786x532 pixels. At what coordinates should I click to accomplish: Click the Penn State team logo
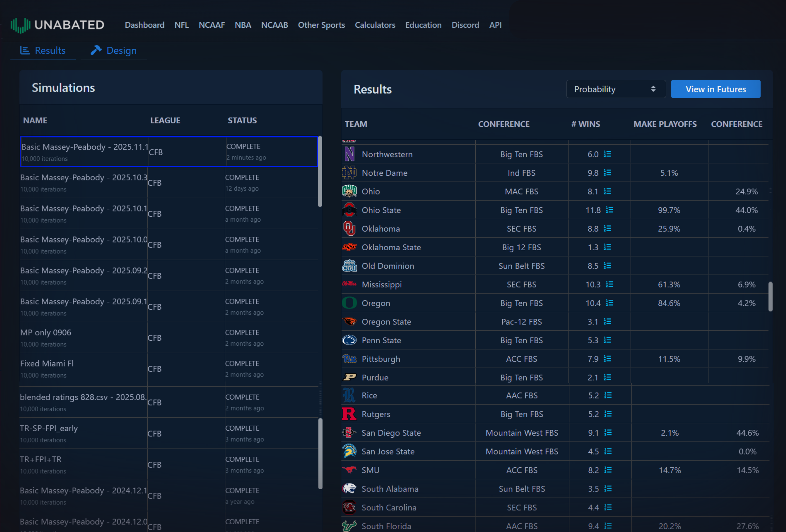349,340
